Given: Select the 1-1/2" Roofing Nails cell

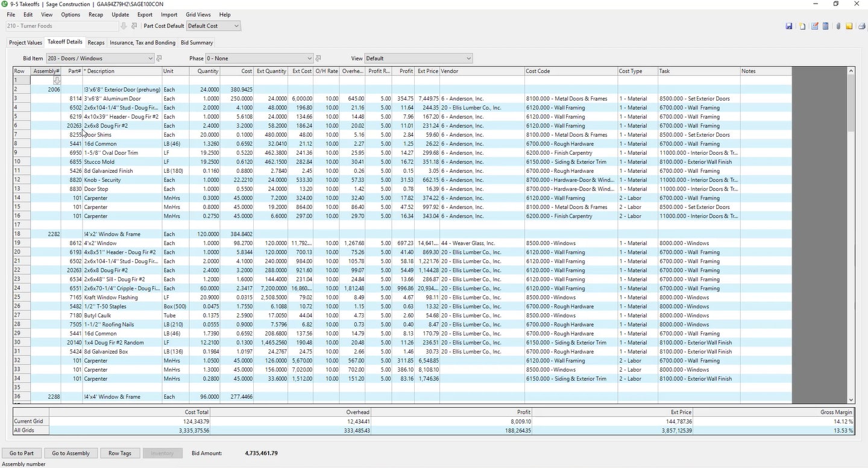Looking at the screenshot, I should (122, 324).
